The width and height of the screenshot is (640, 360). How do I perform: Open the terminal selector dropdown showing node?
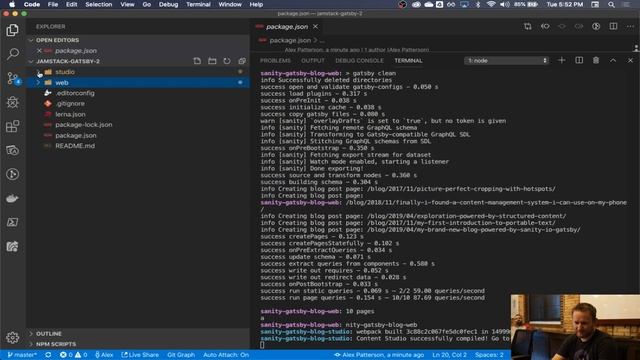pyautogui.click(x=506, y=60)
